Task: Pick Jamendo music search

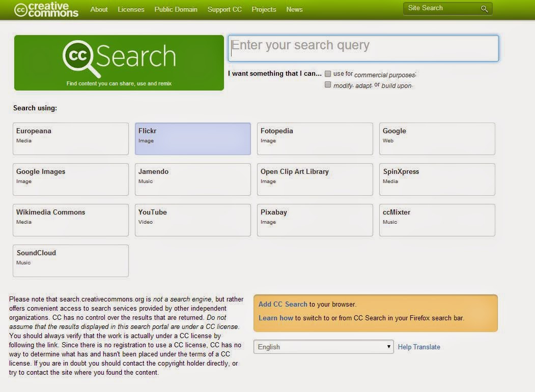Action: (x=193, y=179)
